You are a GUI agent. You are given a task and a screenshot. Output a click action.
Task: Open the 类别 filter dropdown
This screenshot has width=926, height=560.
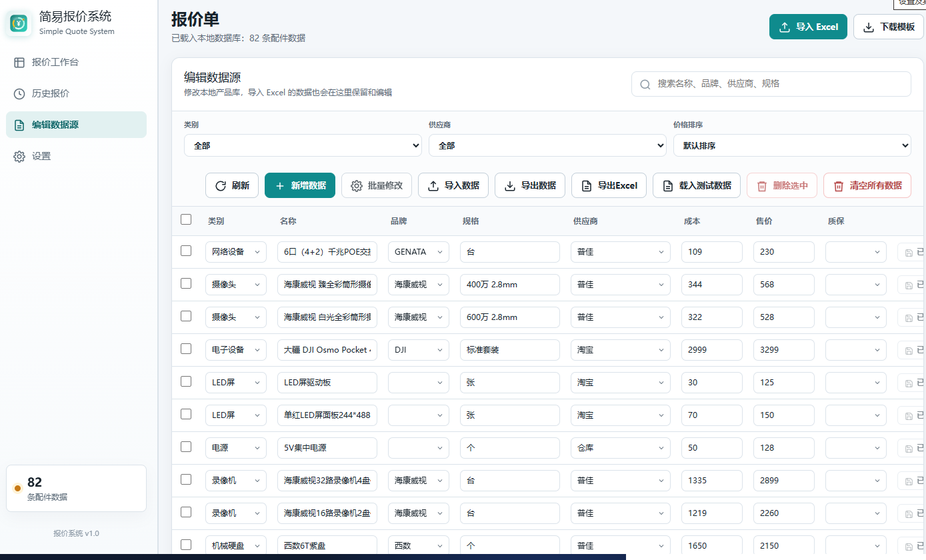coord(303,145)
